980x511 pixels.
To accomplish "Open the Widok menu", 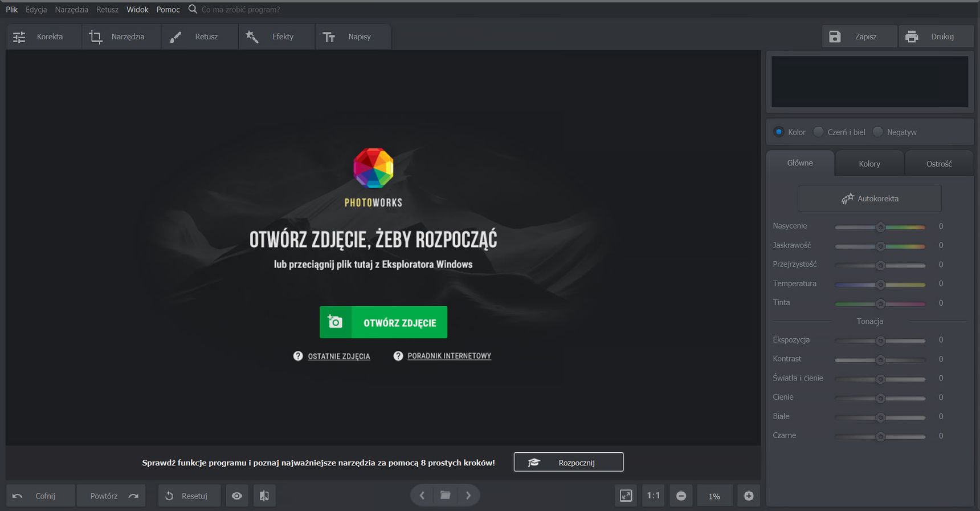I will [137, 10].
